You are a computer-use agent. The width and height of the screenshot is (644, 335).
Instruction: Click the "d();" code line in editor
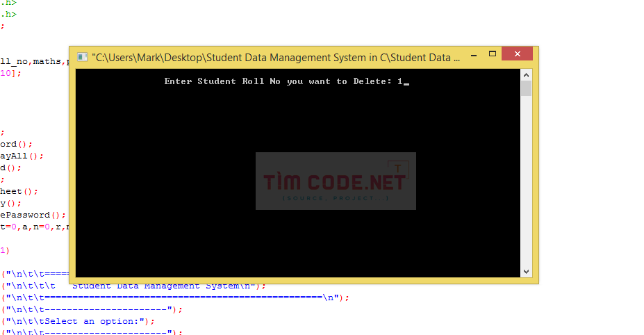(x=10, y=167)
